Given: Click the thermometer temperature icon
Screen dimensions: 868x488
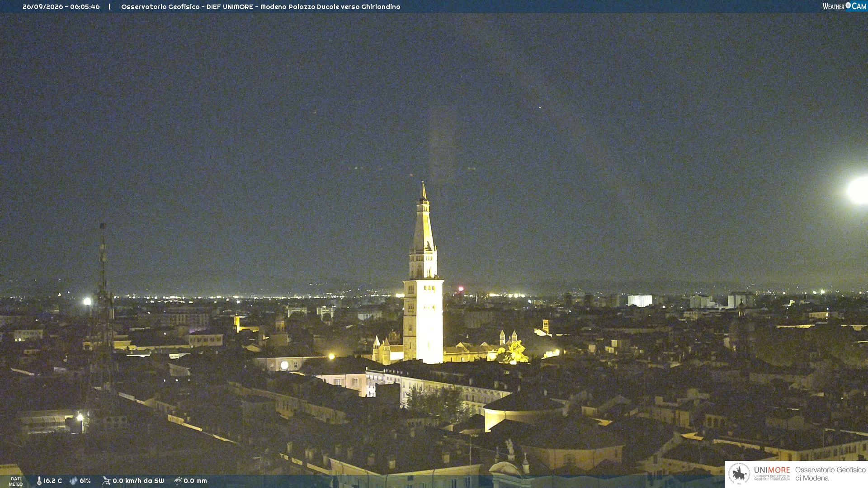Looking at the screenshot, I should tap(39, 481).
